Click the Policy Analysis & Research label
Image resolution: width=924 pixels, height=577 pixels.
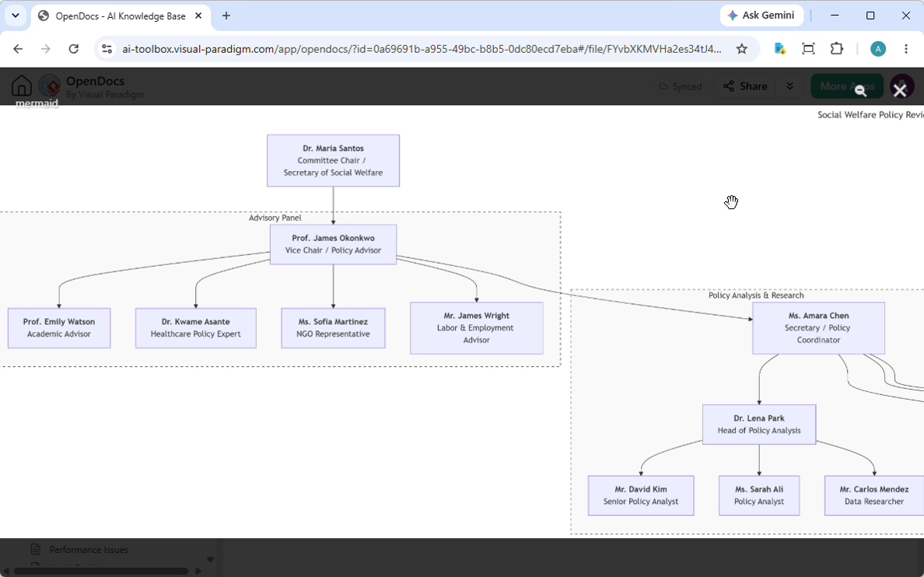pos(756,295)
